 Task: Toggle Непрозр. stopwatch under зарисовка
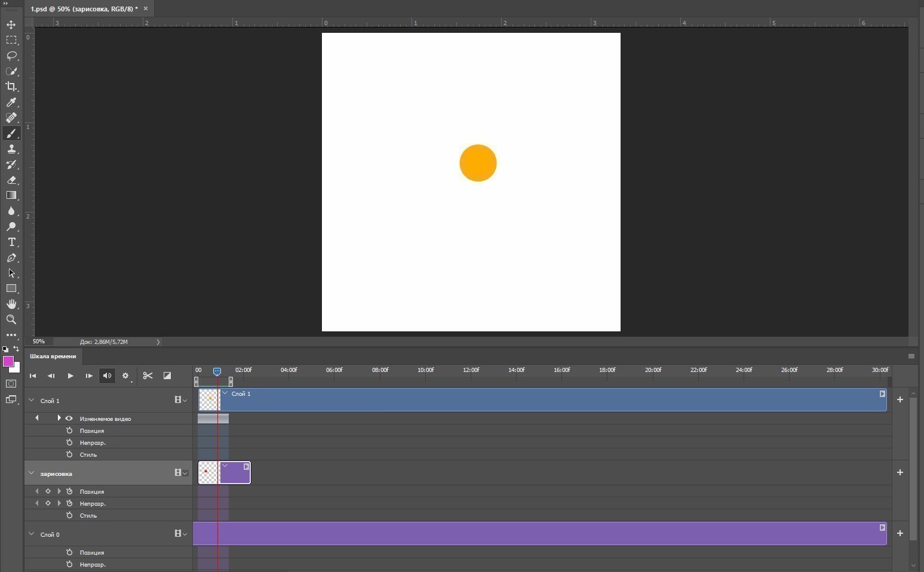coord(69,503)
